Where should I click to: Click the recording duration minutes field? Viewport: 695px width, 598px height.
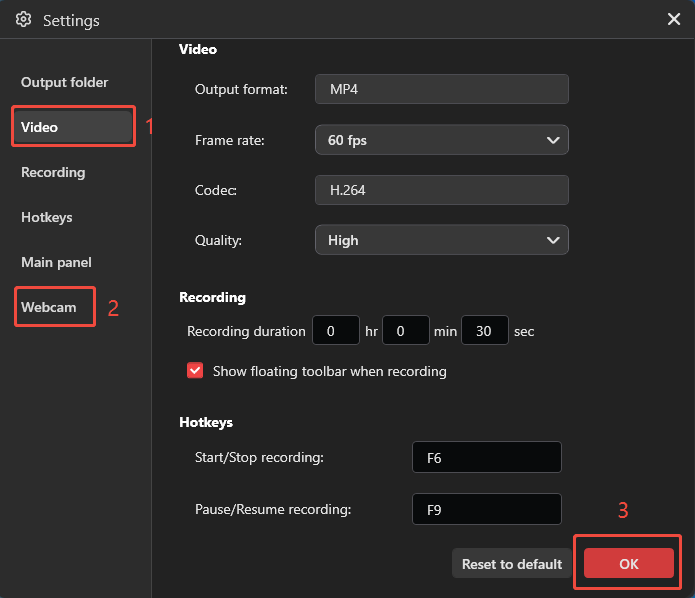point(406,330)
